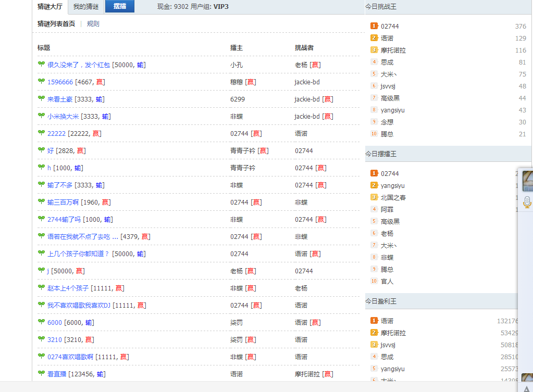The image size is (533, 392).
Task: Click the rank-3 badge beside 摩托诺拉
Action: (374, 50)
